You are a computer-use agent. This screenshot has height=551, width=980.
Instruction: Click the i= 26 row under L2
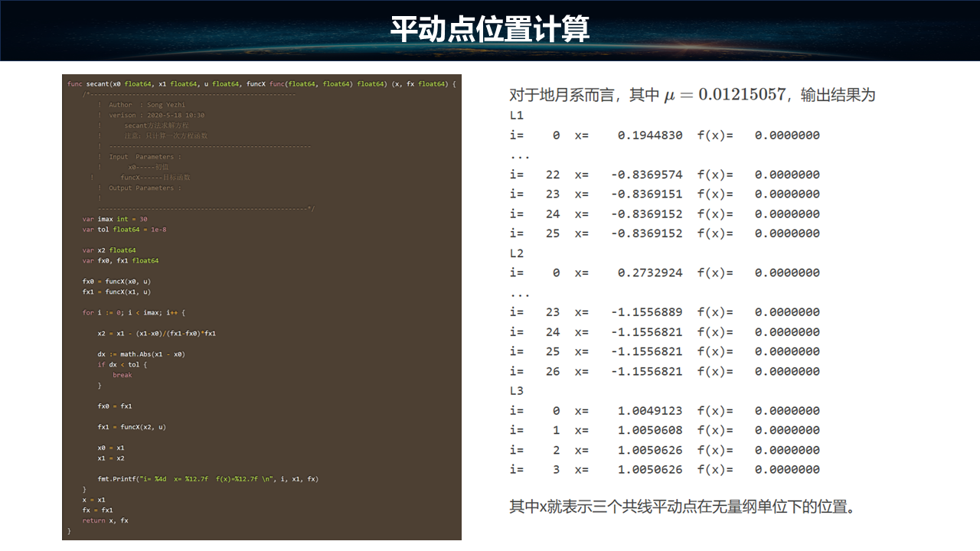point(664,372)
